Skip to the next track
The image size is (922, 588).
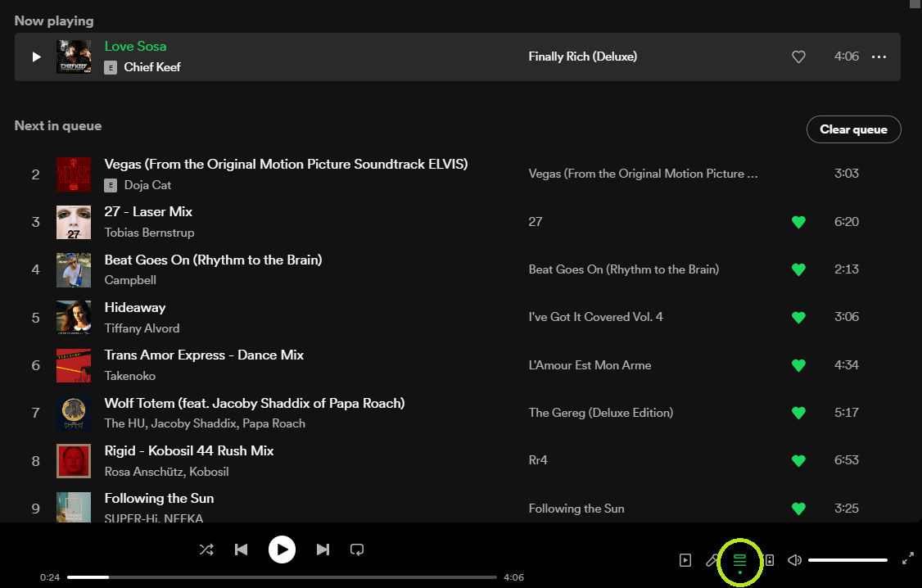point(323,550)
